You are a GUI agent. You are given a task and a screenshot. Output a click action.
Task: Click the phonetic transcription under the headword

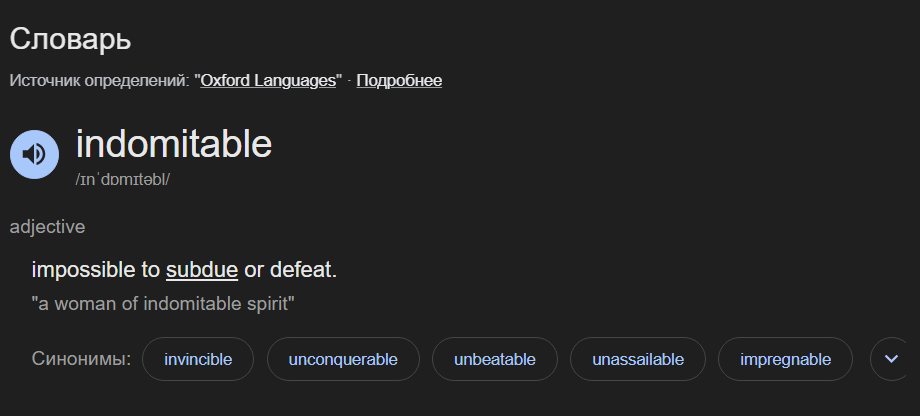tap(123, 180)
